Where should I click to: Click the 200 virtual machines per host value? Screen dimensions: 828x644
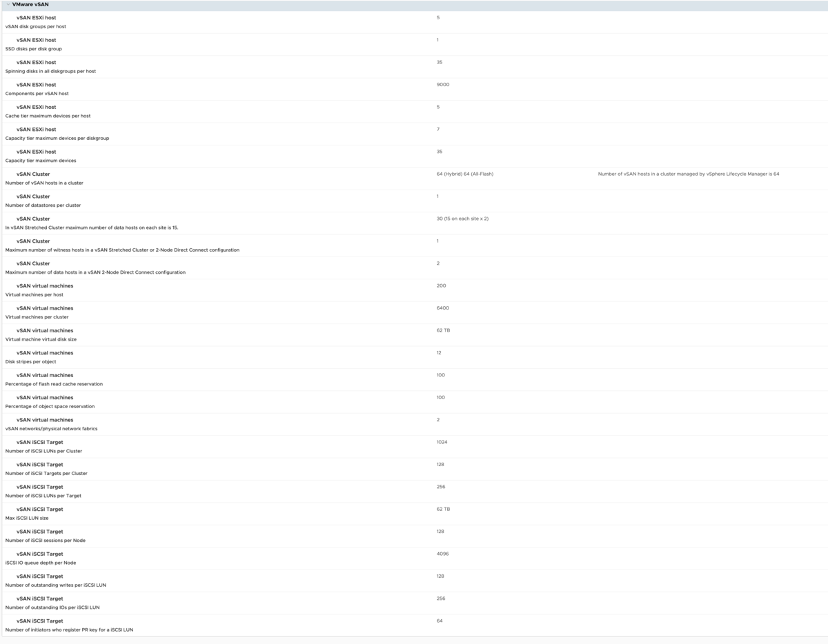click(x=441, y=285)
